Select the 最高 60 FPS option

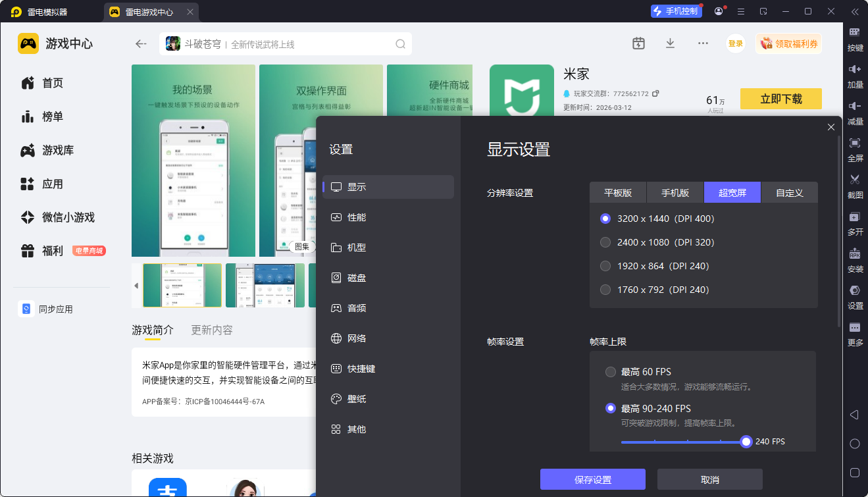611,372
